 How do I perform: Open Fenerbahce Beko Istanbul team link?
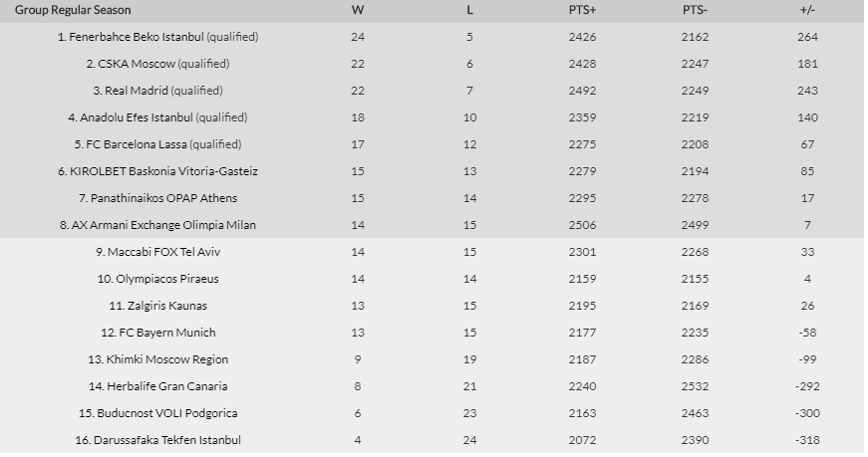point(137,37)
